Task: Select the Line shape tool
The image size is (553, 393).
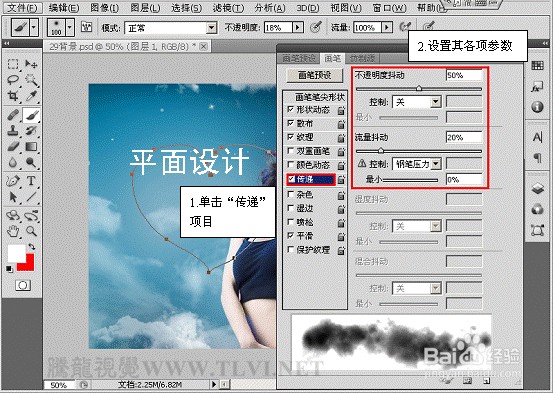Action: click(x=31, y=196)
